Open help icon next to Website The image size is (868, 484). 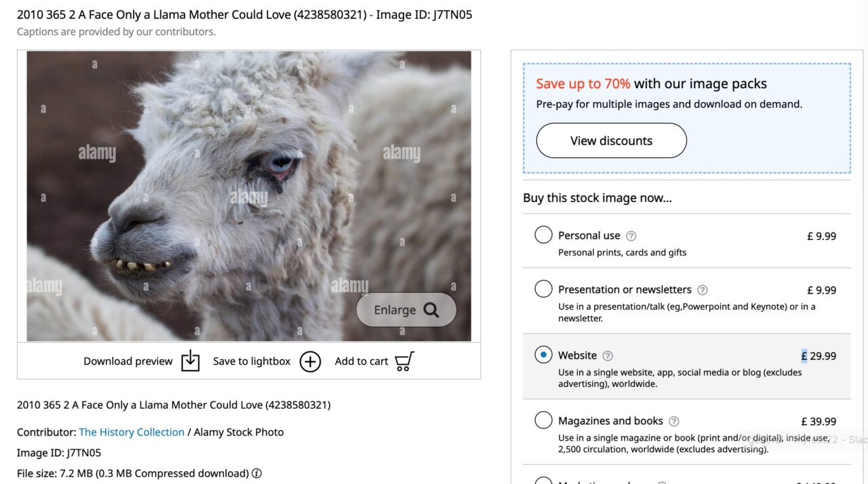click(608, 356)
